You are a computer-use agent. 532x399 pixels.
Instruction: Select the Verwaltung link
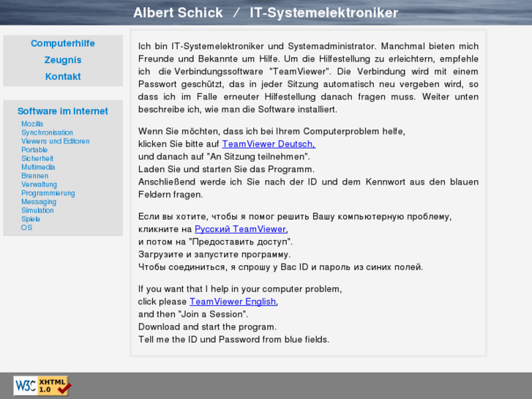click(39, 184)
